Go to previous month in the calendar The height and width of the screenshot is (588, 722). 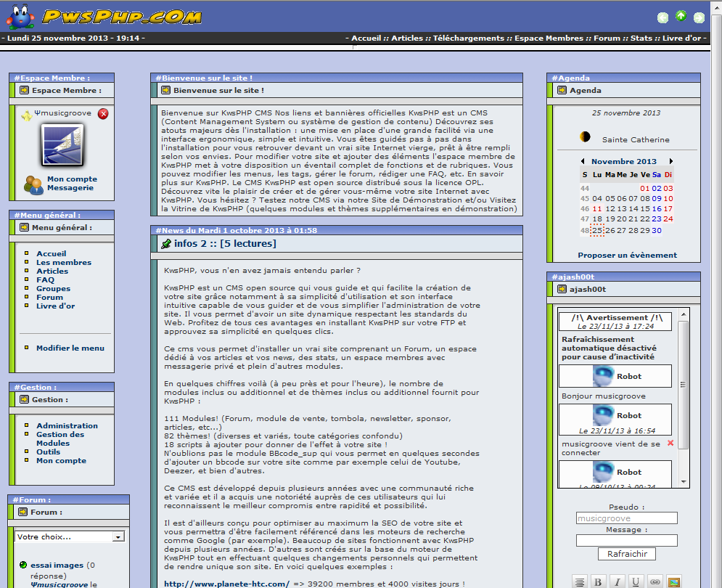583,161
